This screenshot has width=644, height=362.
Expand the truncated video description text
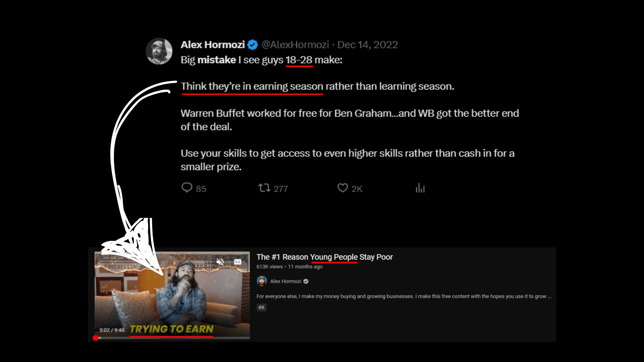404,296
